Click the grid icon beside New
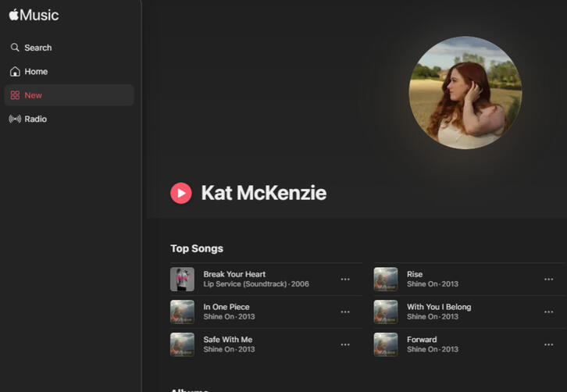Image resolution: width=567 pixels, height=392 pixels. pos(15,95)
